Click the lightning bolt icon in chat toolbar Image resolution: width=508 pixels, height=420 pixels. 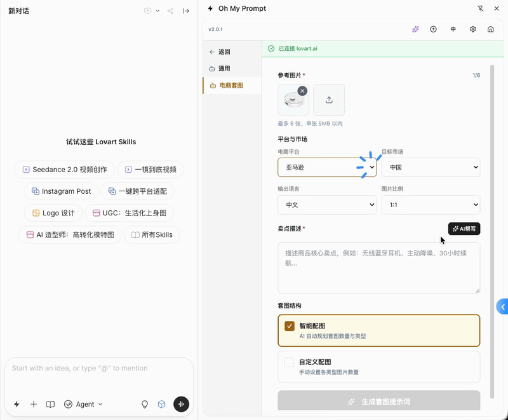click(17, 404)
